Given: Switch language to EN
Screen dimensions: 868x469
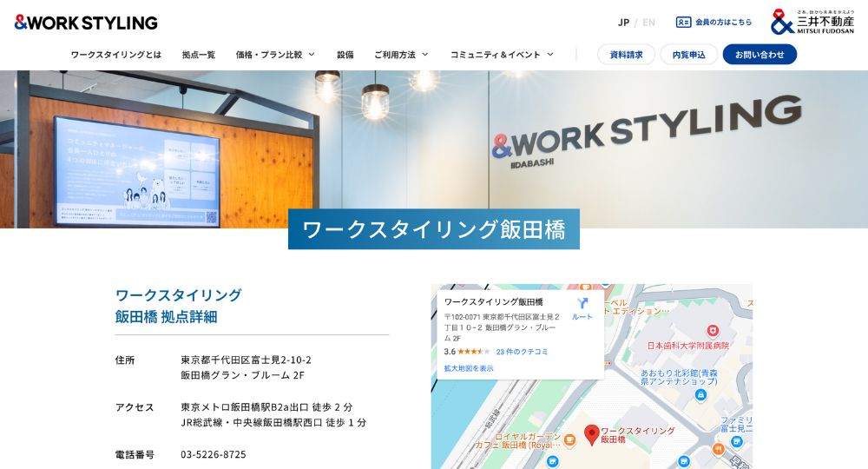Looking at the screenshot, I should (648, 23).
